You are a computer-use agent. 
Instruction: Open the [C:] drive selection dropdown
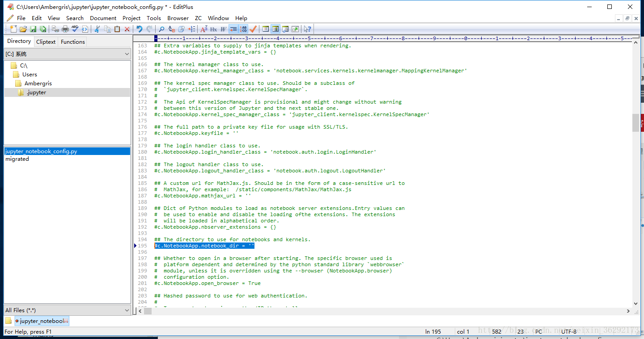tap(68, 54)
